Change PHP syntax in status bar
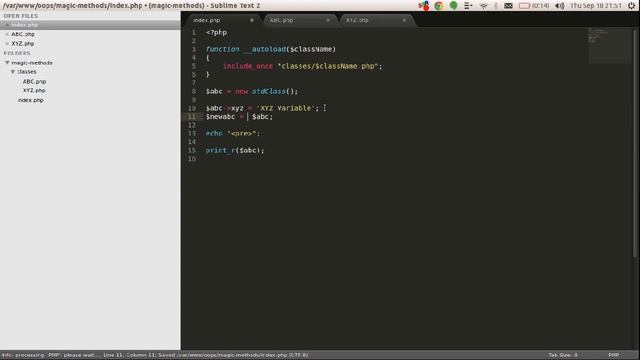The height and width of the screenshot is (360, 640). (613, 355)
